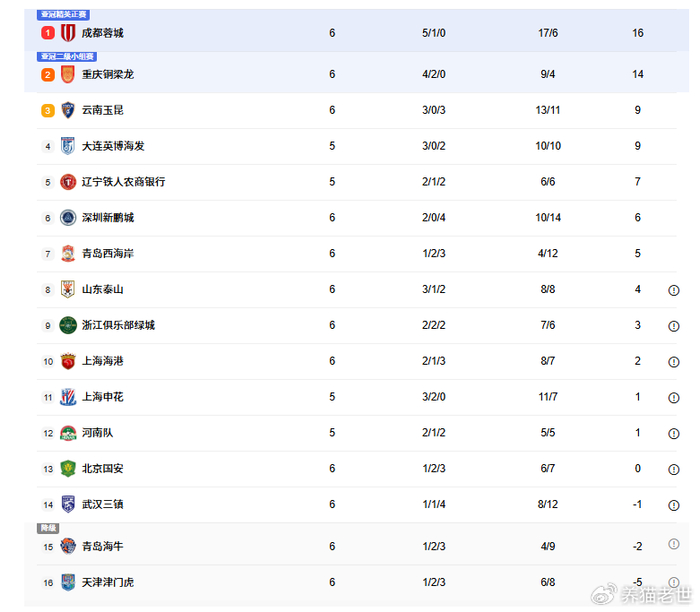
Task: Open the 青岛海牛 team name link
Action: 103,546
